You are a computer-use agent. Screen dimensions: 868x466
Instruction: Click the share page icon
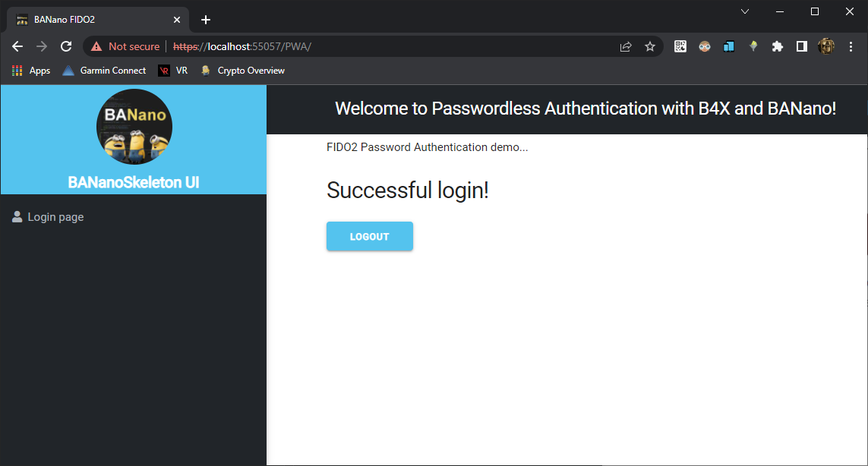(626, 46)
